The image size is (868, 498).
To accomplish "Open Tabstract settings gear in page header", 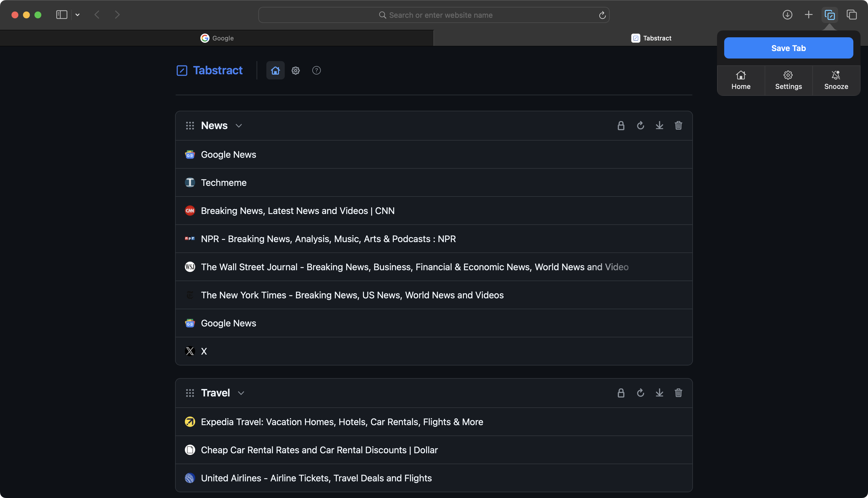I will [296, 71].
